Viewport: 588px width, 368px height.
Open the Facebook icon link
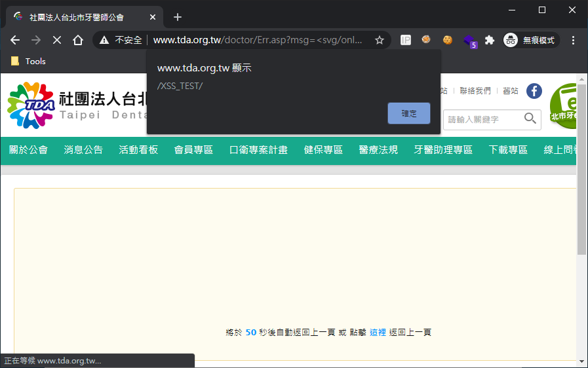(x=534, y=91)
